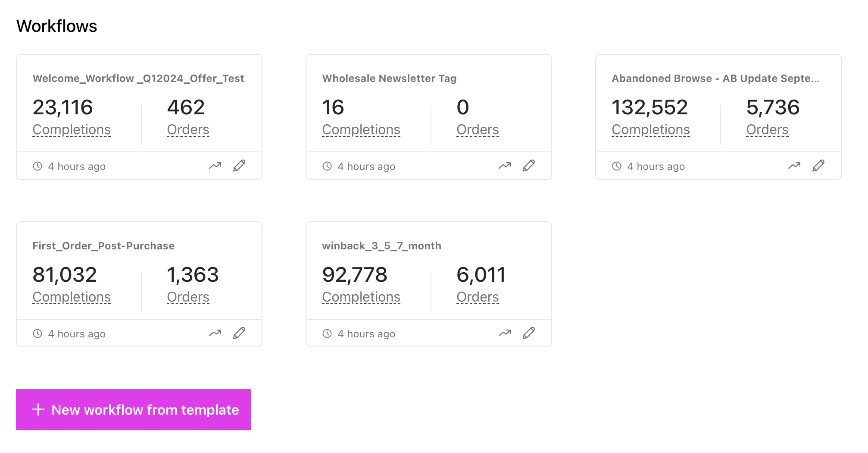View Orders for winback_3_5_7_month
868x453 pixels.
(477, 296)
